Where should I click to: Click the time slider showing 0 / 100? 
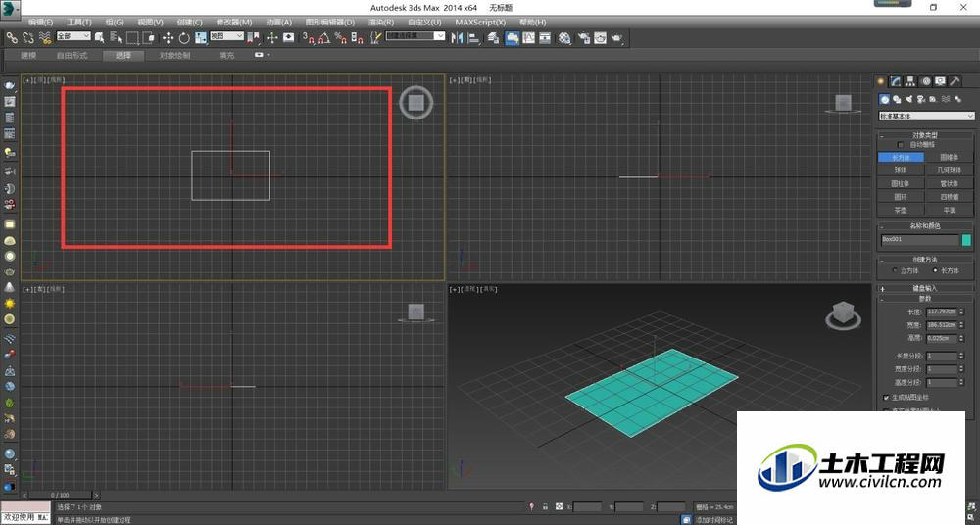pos(61,495)
